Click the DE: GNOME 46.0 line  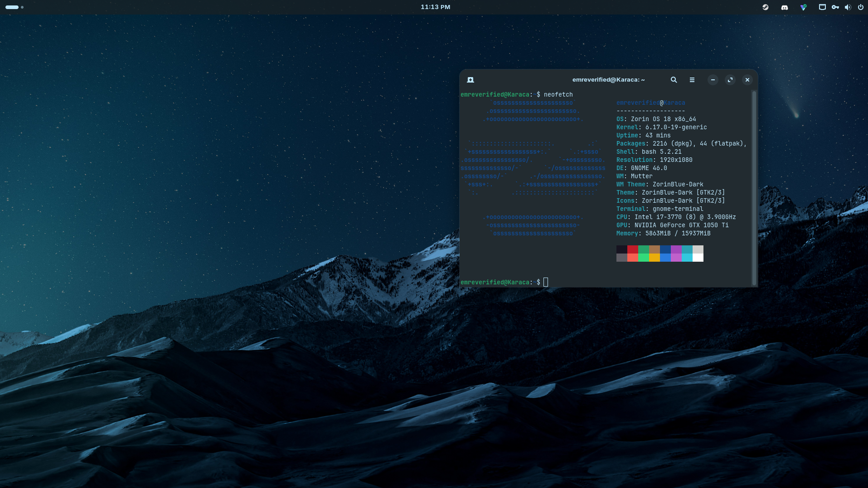click(x=642, y=168)
